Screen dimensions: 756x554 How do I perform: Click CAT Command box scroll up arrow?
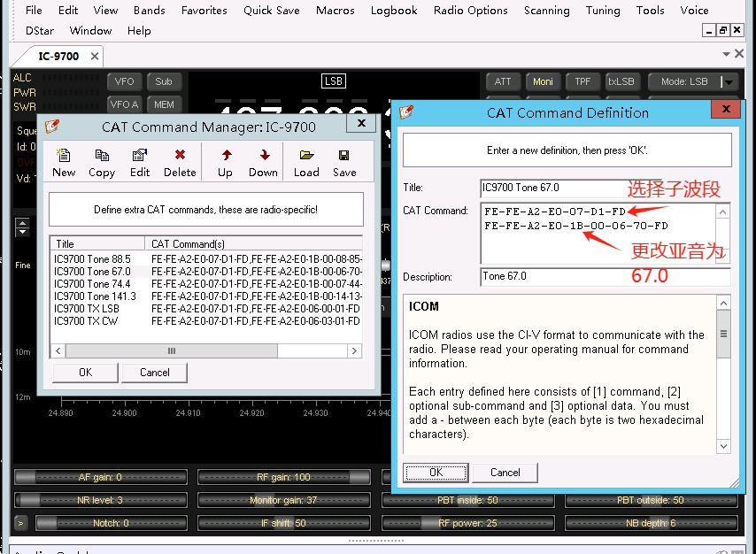click(x=722, y=212)
